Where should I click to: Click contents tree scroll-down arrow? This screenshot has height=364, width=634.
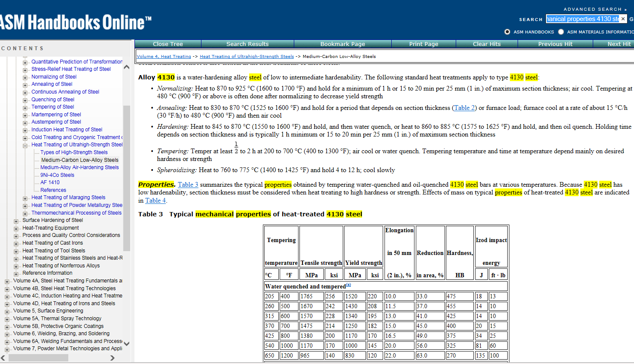126,343
